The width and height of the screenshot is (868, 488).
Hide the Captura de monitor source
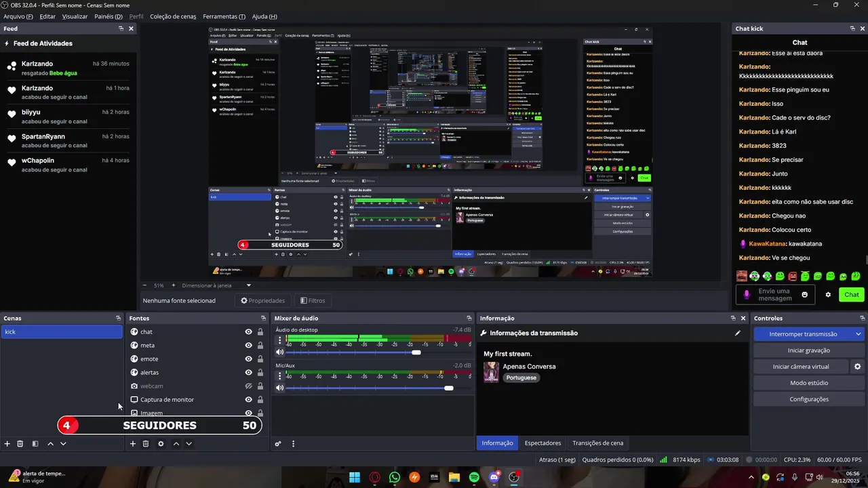[248, 400]
